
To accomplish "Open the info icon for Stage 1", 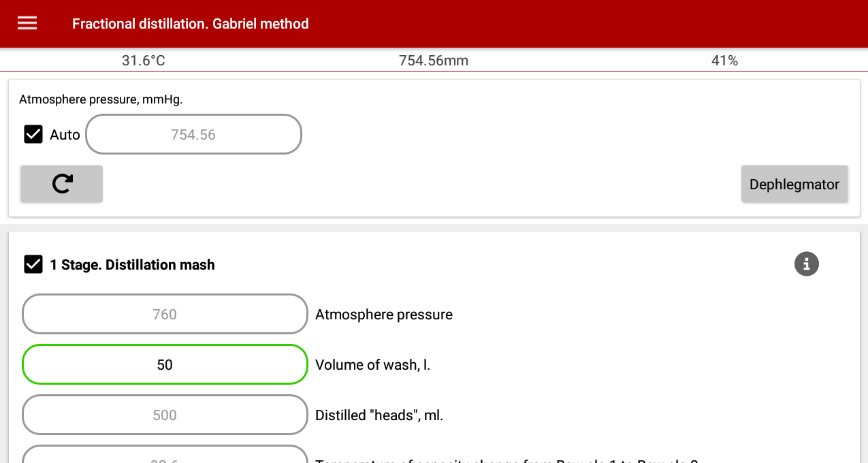I will coord(806,264).
